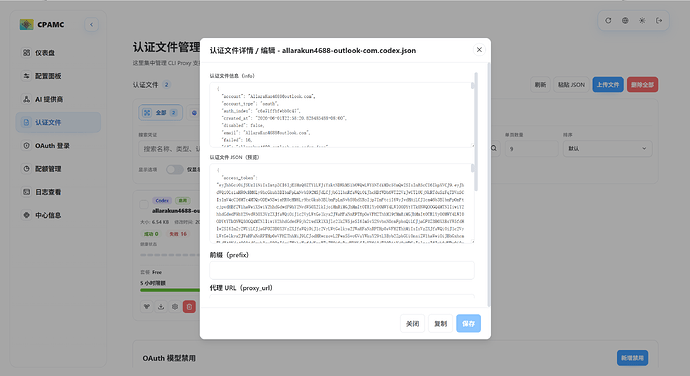Focus the 前缀 (prefix) input field
Image resolution: width=690 pixels, height=376 pixels.
[342, 270]
